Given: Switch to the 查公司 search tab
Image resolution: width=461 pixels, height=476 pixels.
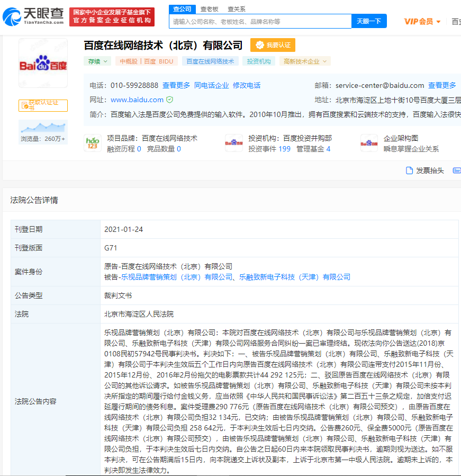Looking at the screenshot, I should tap(182, 9).
